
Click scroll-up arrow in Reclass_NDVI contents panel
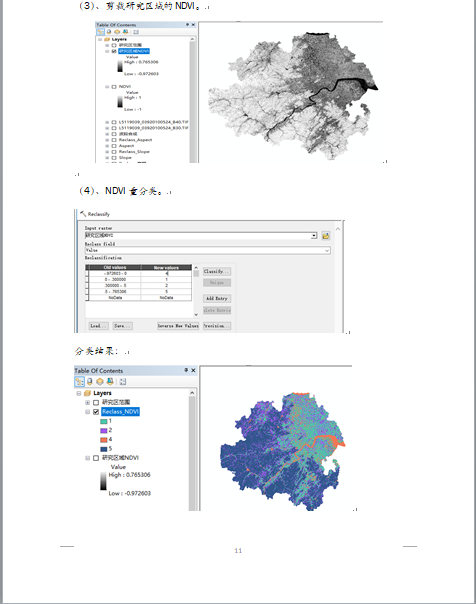pos(192,393)
